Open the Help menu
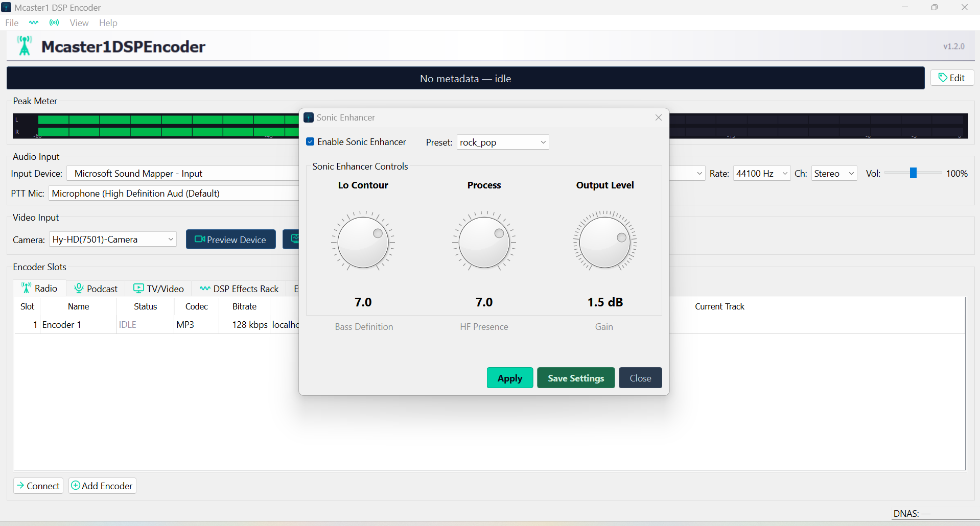This screenshot has height=526, width=980. tap(108, 22)
